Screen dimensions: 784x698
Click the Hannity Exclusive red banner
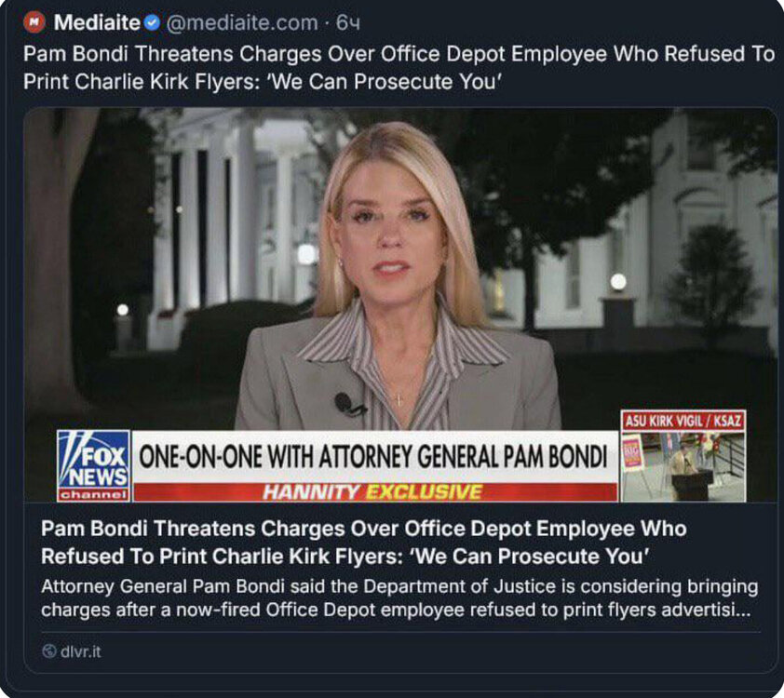coord(375,492)
